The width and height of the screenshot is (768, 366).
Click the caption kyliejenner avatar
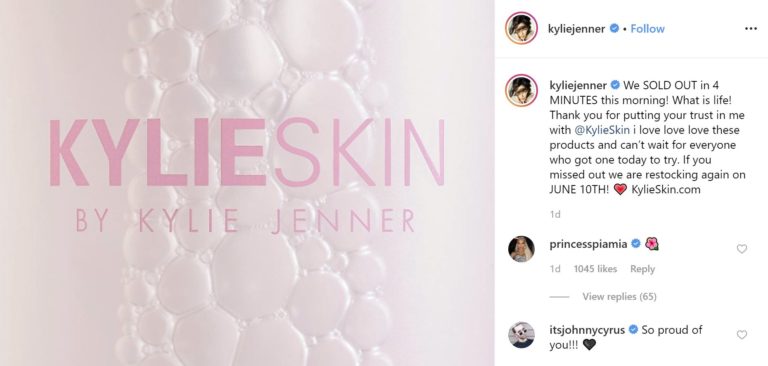[x=522, y=91]
